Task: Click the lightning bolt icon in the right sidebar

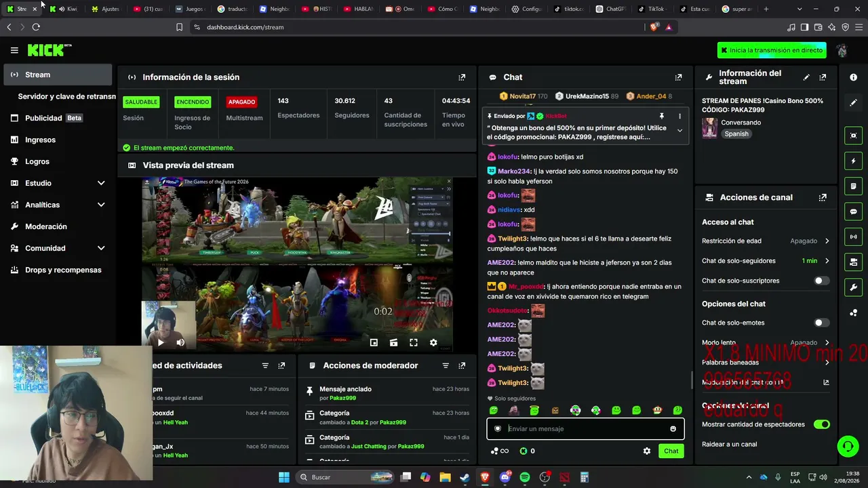Action: point(853,161)
